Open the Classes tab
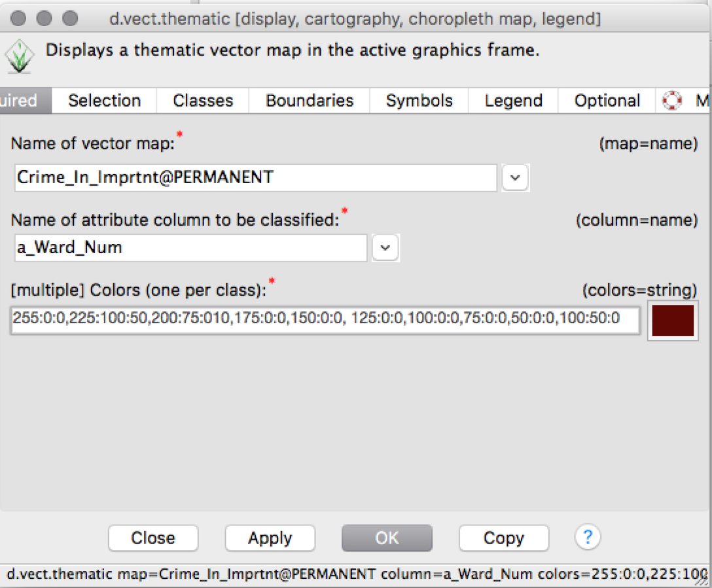The width and height of the screenshot is (712, 588). click(x=202, y=100)
